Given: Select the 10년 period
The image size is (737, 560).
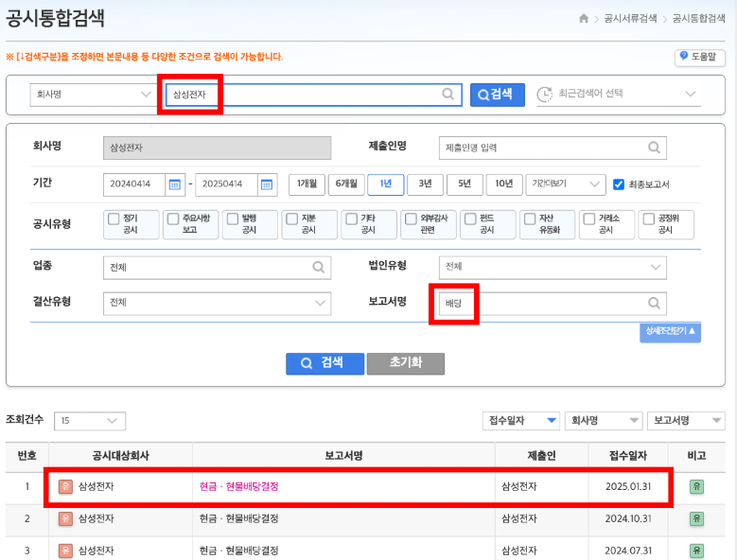Looking at the screenshot, I should click(504, 184).
